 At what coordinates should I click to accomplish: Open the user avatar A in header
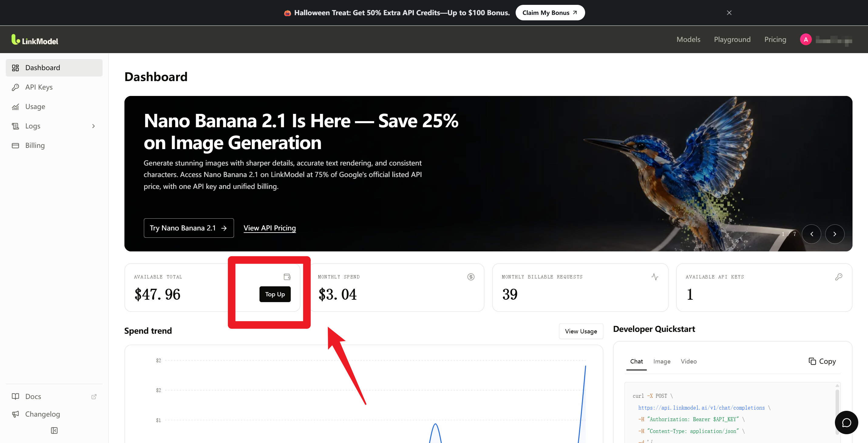click(806, 39)
